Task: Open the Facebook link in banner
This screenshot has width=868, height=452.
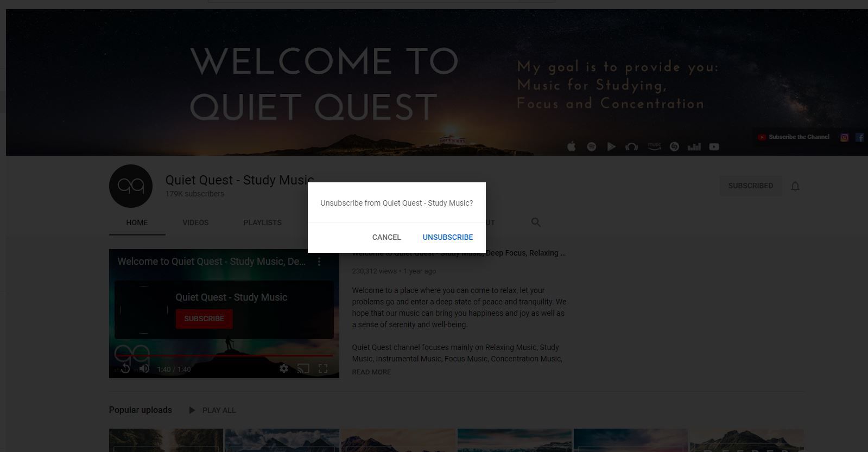Action: 860,137
